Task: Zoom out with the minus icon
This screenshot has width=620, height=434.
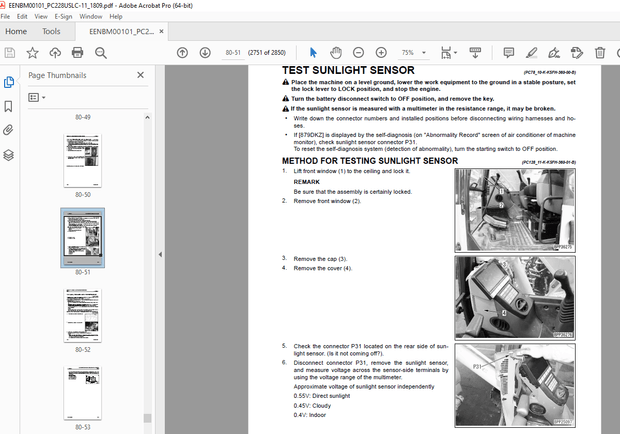Action: [x=358, y=53]
